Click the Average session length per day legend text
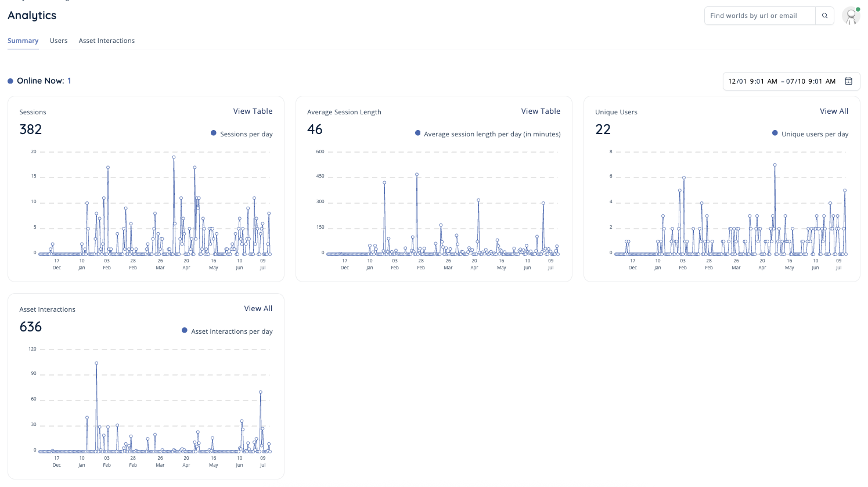Viewport: 868px width, 487px height. (492, 134)
